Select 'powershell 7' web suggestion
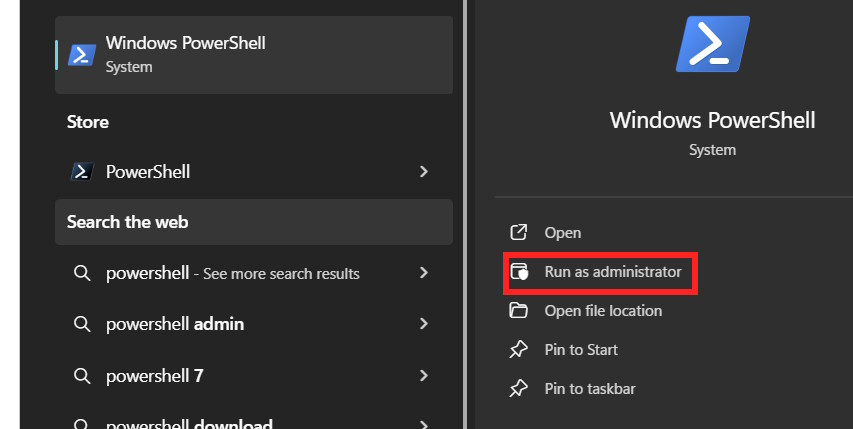The image size is (853, 429). pos(254,376)
